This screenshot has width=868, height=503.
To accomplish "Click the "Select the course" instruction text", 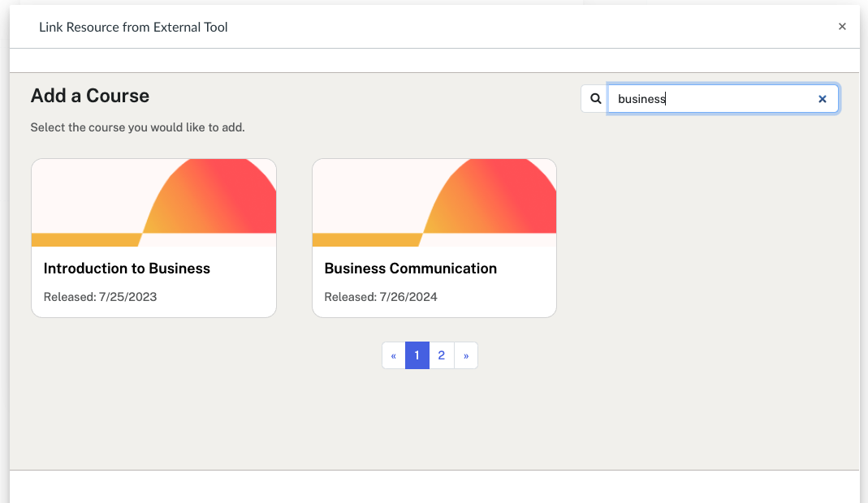I will 137,127.
